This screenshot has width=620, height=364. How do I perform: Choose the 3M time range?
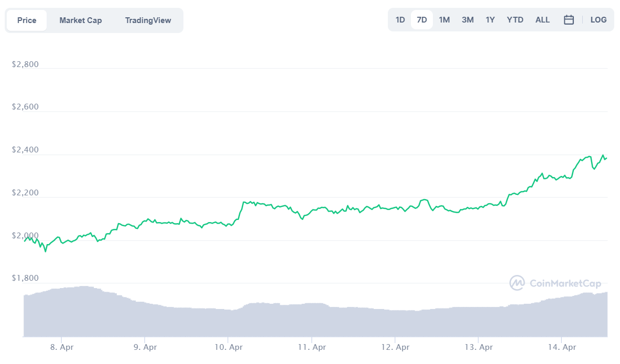[x=467, y=20]
